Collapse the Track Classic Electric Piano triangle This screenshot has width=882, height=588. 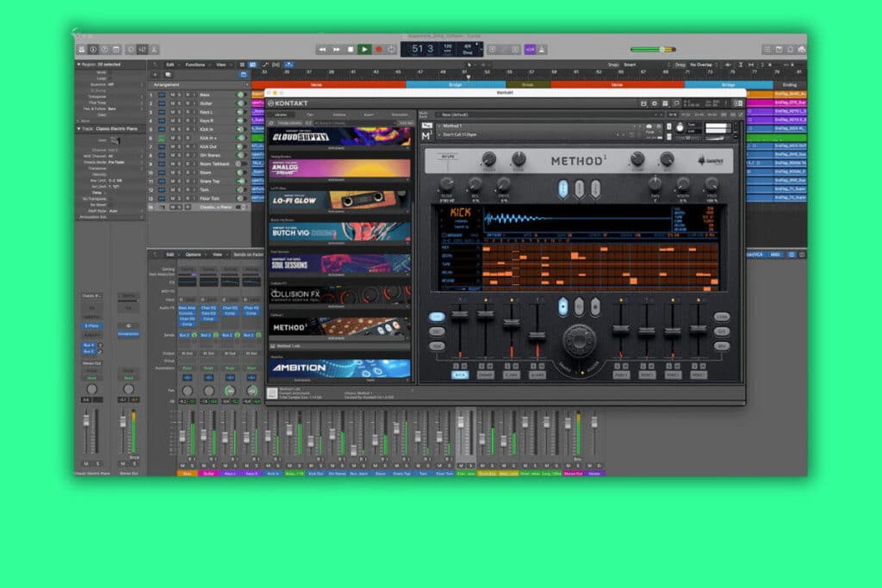78,129
